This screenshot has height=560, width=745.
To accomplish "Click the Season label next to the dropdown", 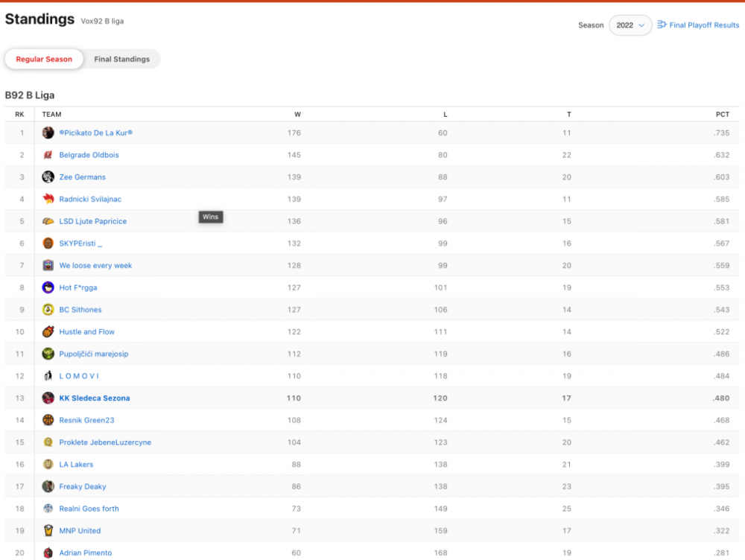I will coord(591,25).
